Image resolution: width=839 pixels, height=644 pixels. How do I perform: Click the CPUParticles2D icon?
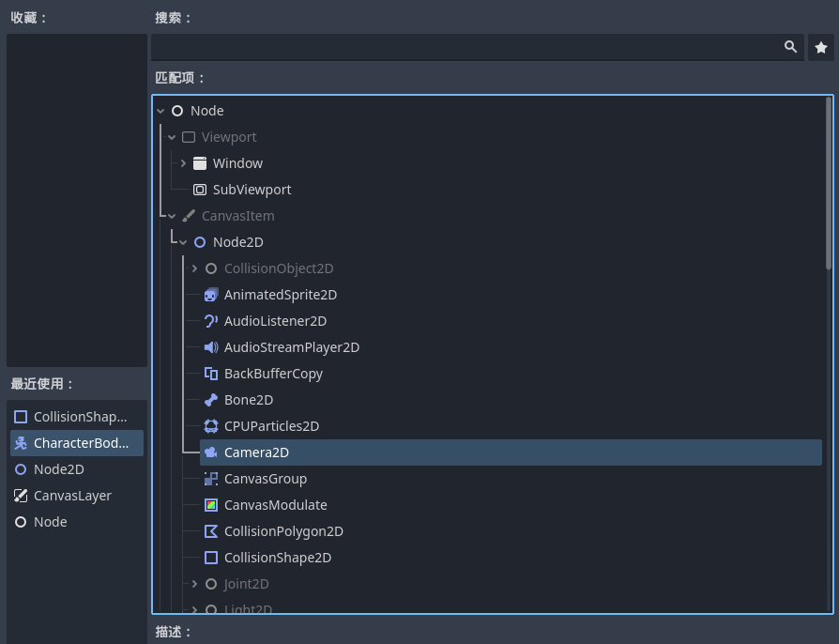[x=211, y=426]
